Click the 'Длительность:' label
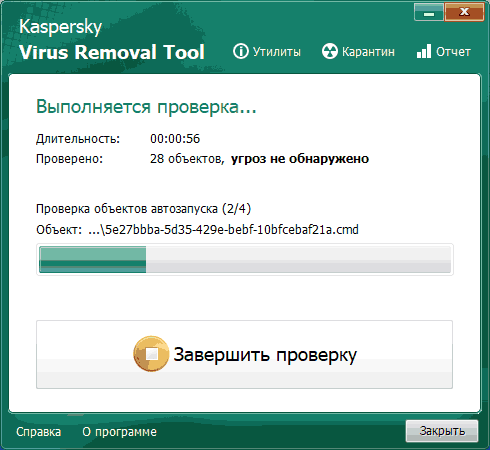The height and width of the screenshot is (450, 490). (x=78, y=139)
